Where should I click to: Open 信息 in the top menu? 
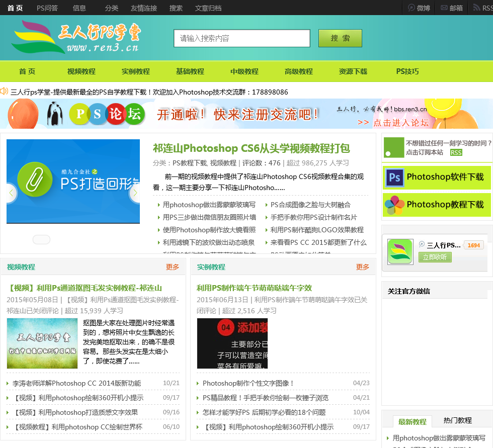79,8
